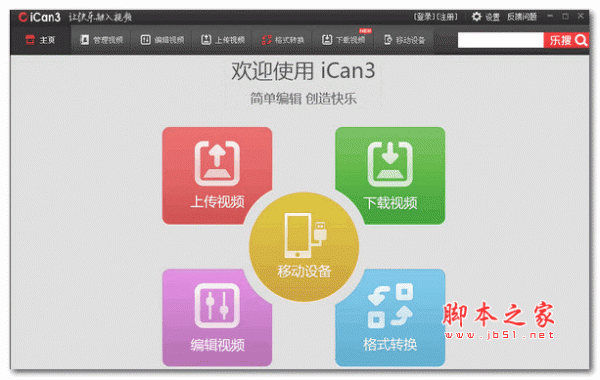Click the iCan3 logo in the title bar

pyautogui.click(x=39, y=17)
